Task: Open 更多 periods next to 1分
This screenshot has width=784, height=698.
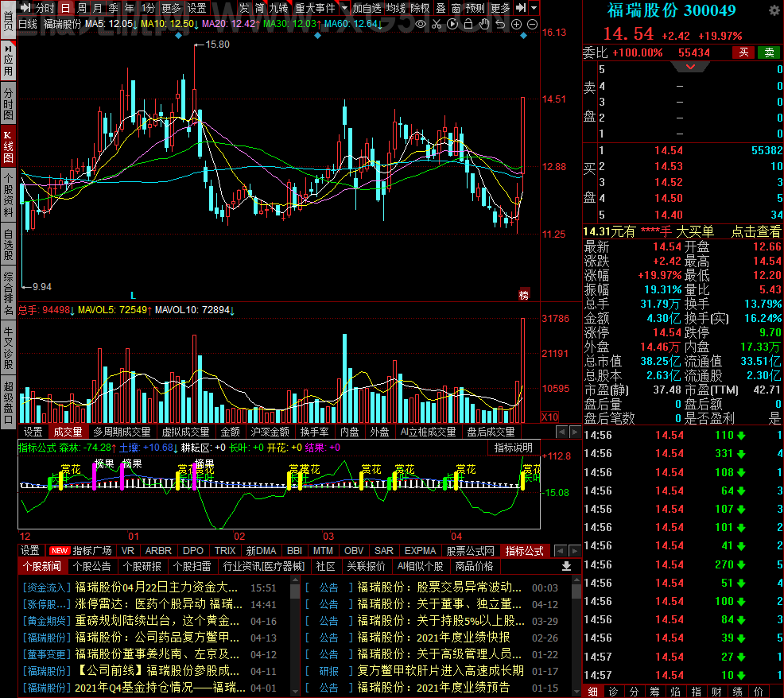Action: 171,8
